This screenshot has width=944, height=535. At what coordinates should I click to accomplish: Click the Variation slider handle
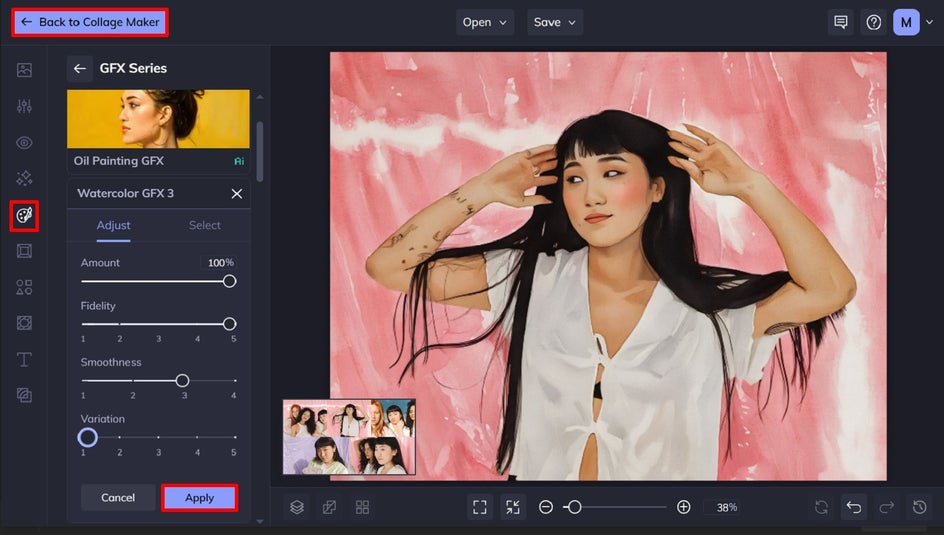(87, 438)
